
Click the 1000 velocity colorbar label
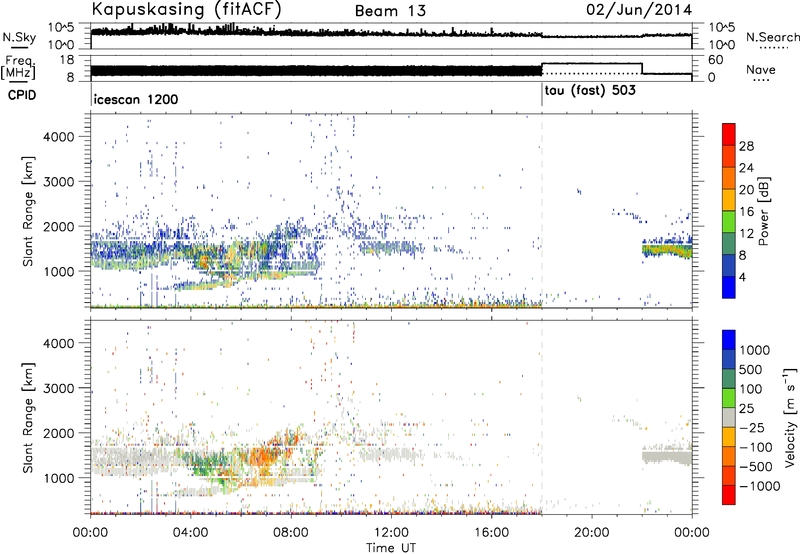(x=755, y=350)
